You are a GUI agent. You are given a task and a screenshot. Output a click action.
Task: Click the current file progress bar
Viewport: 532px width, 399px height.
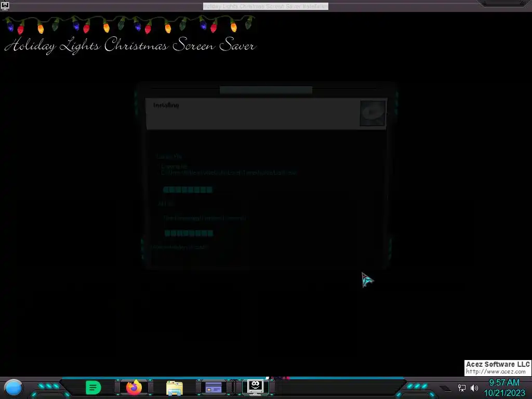pos(188,190)
